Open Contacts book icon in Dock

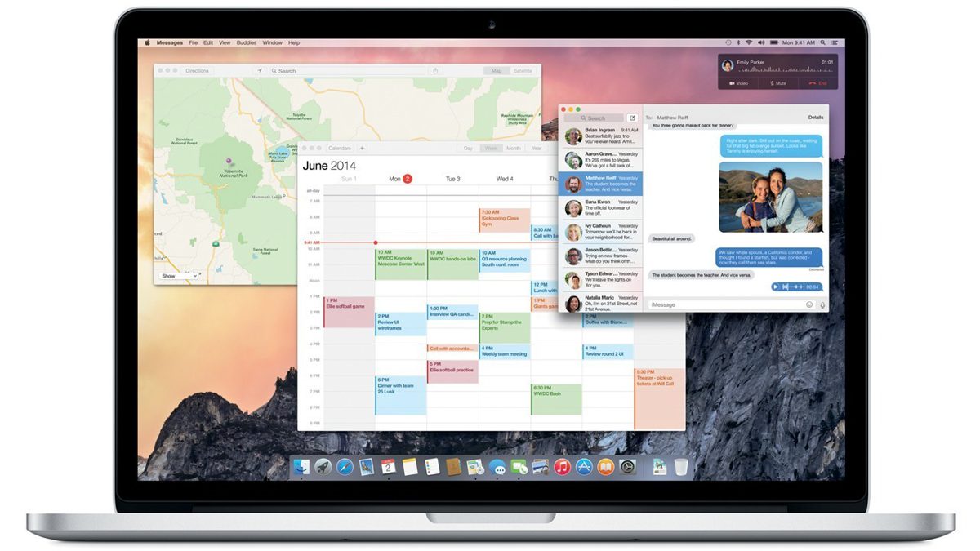tap(453, 467)
